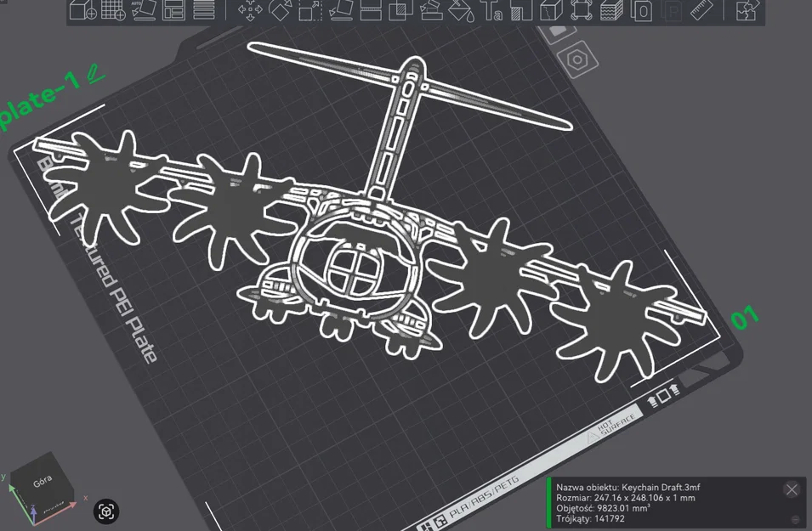
Task: Click the Arrange all objects icon
Action: point(174,12)
